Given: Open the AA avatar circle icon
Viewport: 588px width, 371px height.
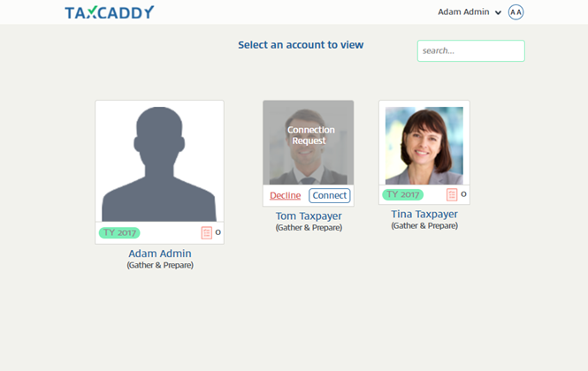Looking at the screenshot, I should pyautogui.click(x=516, y=12).
